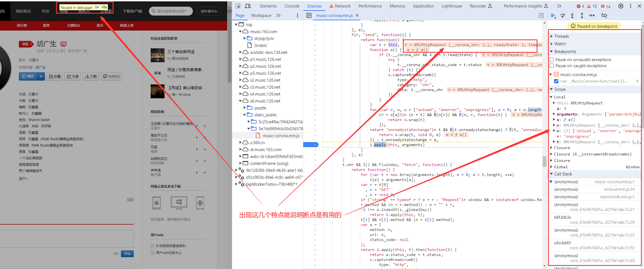
Task: Step into next function call
Action: [x=572, y=16]
